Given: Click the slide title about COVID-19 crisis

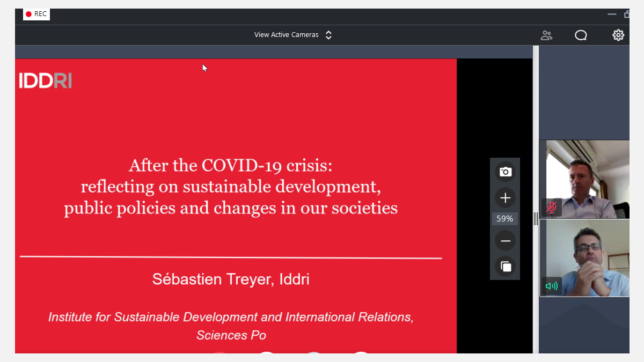Looking at the screenshot, I should tap(231, 186).
